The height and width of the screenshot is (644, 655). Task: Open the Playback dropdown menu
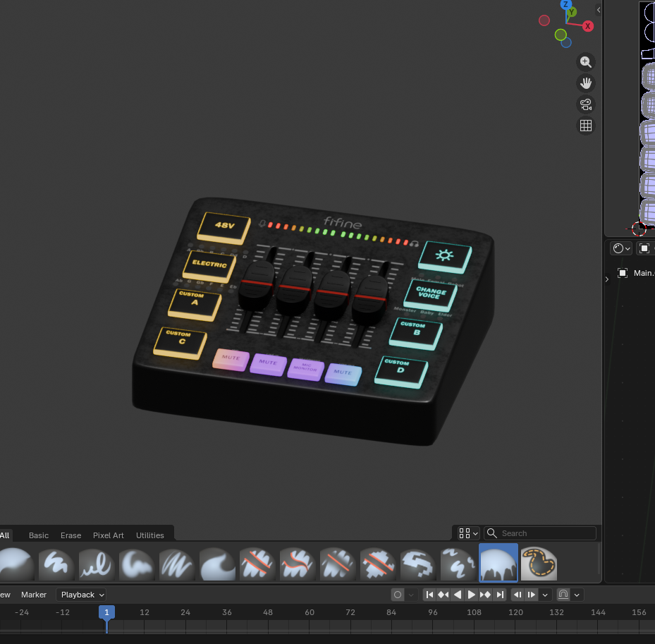point(81,595)
